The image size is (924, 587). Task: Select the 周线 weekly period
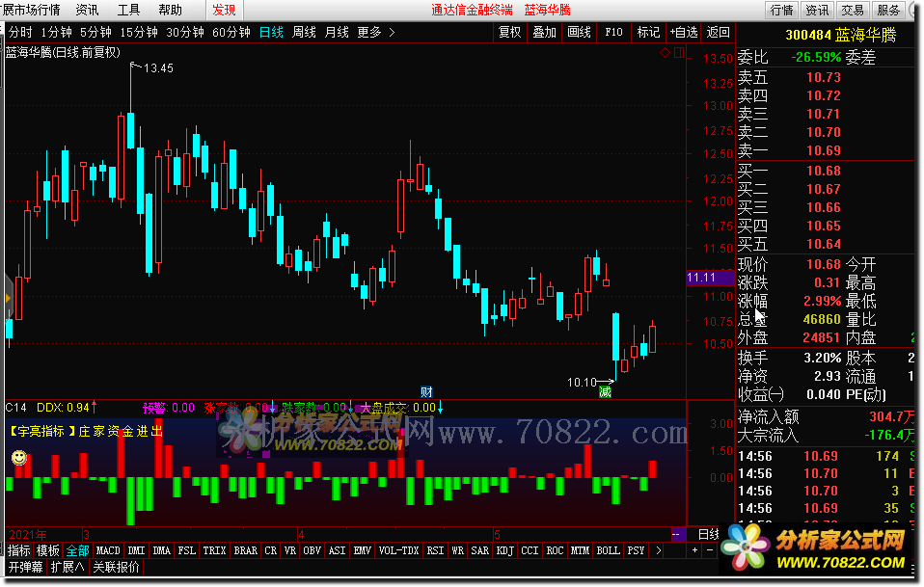click(304, 33)
